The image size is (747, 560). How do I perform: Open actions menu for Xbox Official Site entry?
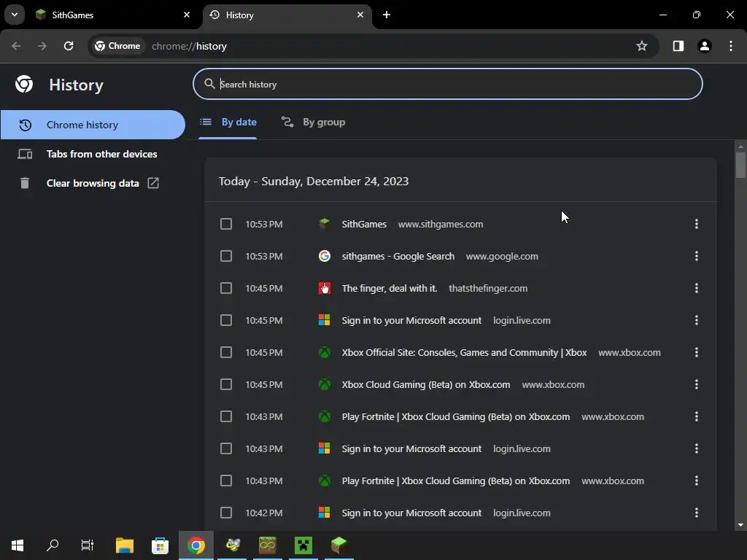pos(696,352)
